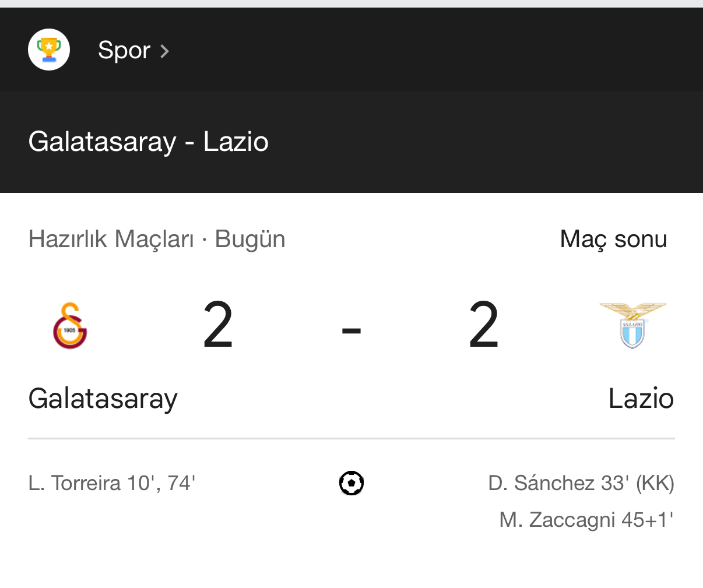This screenshot has width=703, height=588.
Task: Click the Galatasaray - Lazio match title
Action: (x=148, y=142)
